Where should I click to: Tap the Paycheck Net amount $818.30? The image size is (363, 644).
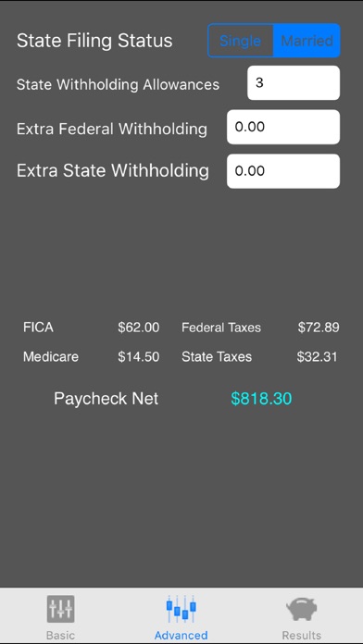click(261, 399)
